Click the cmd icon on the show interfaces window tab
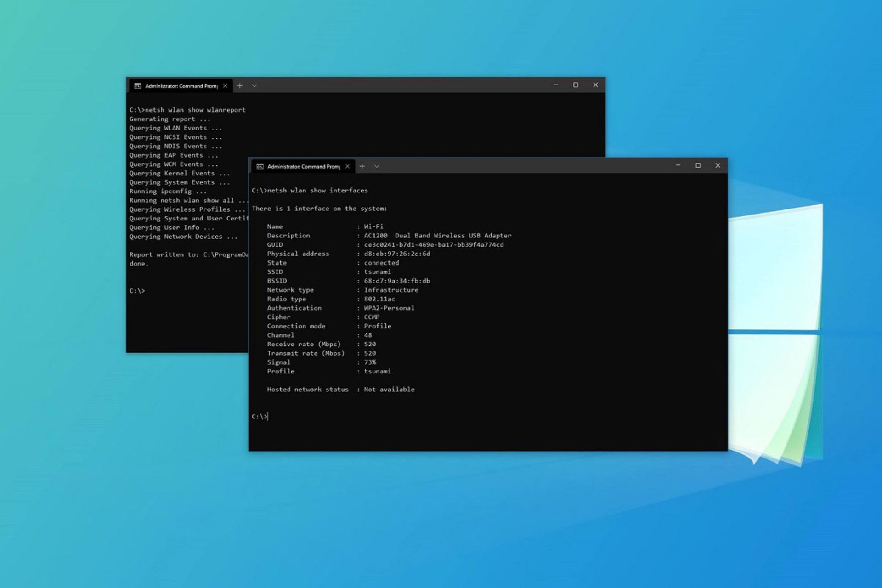This screenshot has height=588, width=882. (x=260, y=166)
